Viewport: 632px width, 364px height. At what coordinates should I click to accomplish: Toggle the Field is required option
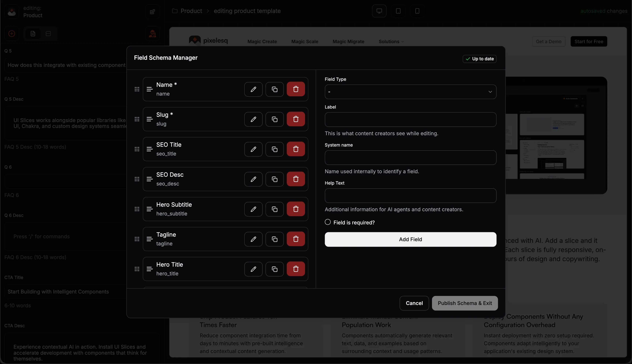tap(328, 222)
